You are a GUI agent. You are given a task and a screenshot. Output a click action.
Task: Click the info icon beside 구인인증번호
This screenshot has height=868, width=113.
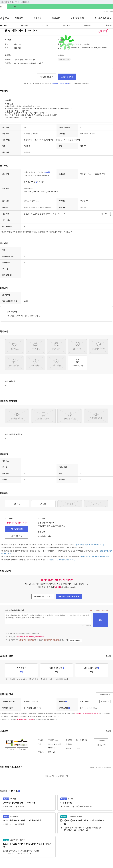click(x=69, y=708)
